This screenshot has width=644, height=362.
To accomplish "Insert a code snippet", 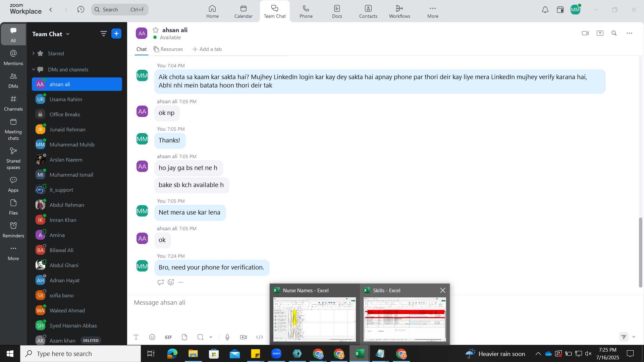I will pos(260,337).
